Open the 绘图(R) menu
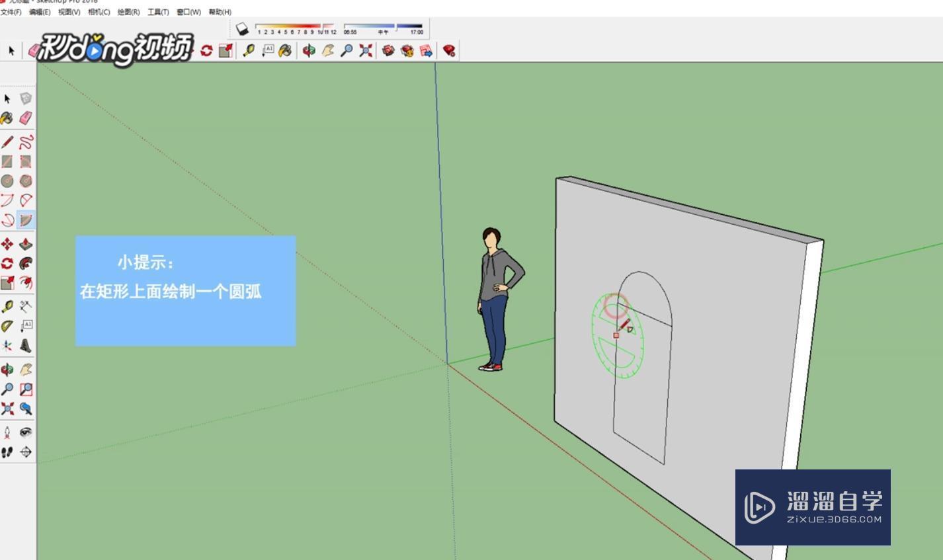 (129, 12)
